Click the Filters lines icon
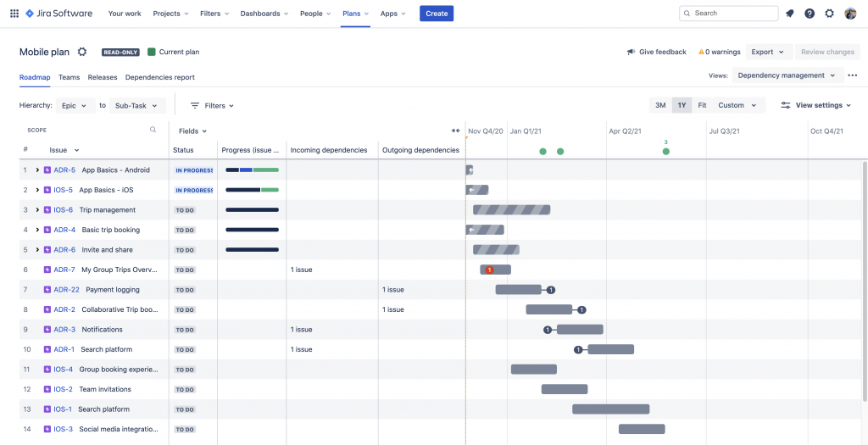868x445 pixels. pos(195,105)
